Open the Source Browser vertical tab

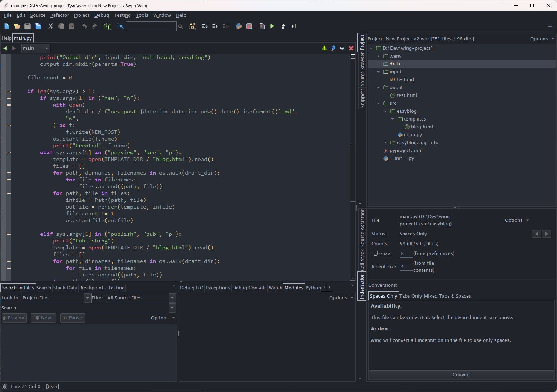click(x=362, y=69)
